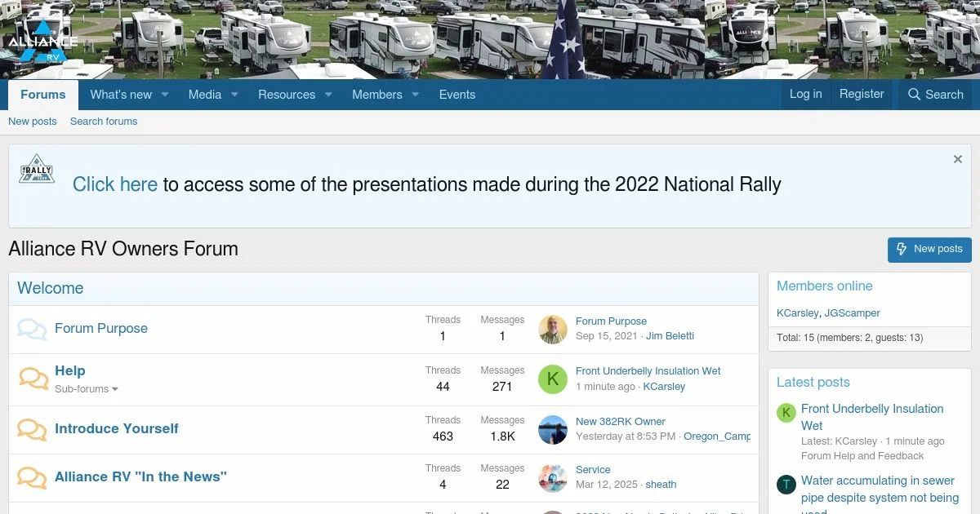Click the Introduce Yourself speech bubble icon
Image resolution: width=980 pixels, height=514 pixels.
coord(32,430)
